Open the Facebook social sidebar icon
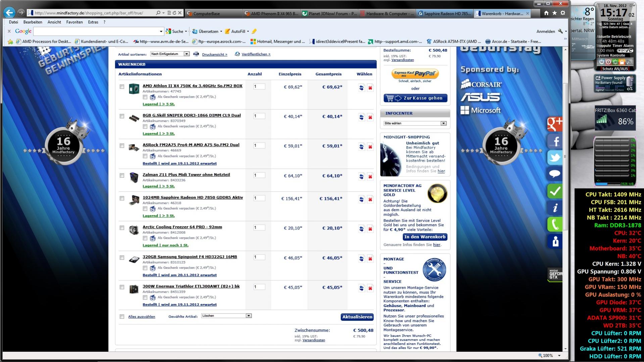644x362 pixels. [554, 141]
